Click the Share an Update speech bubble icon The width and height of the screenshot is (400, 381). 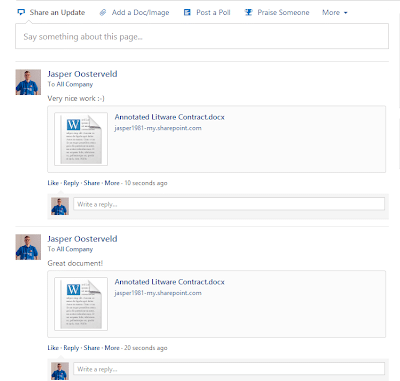21,13
